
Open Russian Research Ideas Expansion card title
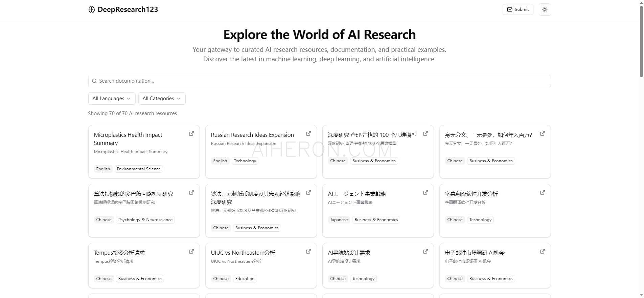click(x=252, y=135)
